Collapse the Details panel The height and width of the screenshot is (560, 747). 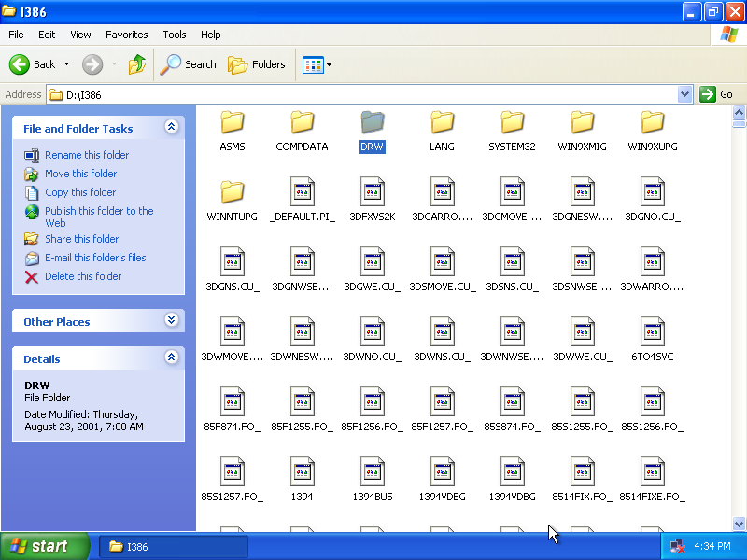171,357
